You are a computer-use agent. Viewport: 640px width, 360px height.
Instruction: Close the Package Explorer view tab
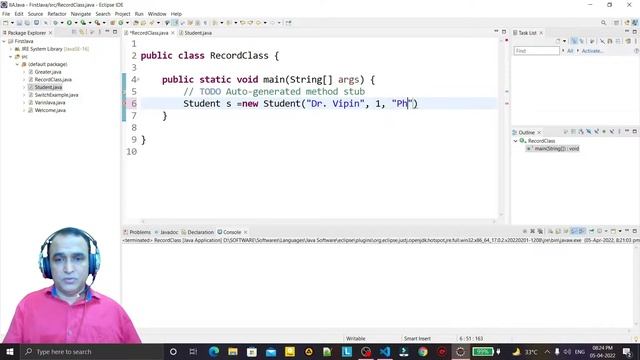click(x=51, y=33)
